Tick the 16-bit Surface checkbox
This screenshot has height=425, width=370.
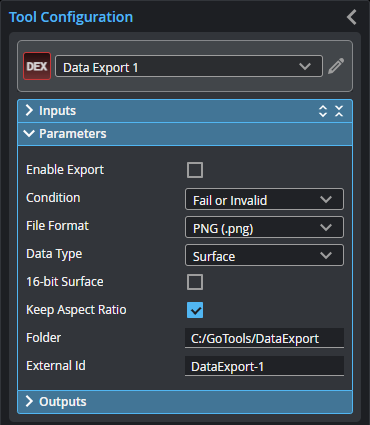pyautogui.click(x=195, y=282)
